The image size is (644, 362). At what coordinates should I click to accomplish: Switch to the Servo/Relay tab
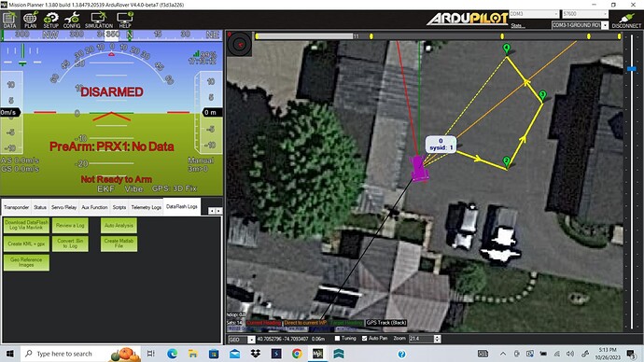(x=63, y=207)
